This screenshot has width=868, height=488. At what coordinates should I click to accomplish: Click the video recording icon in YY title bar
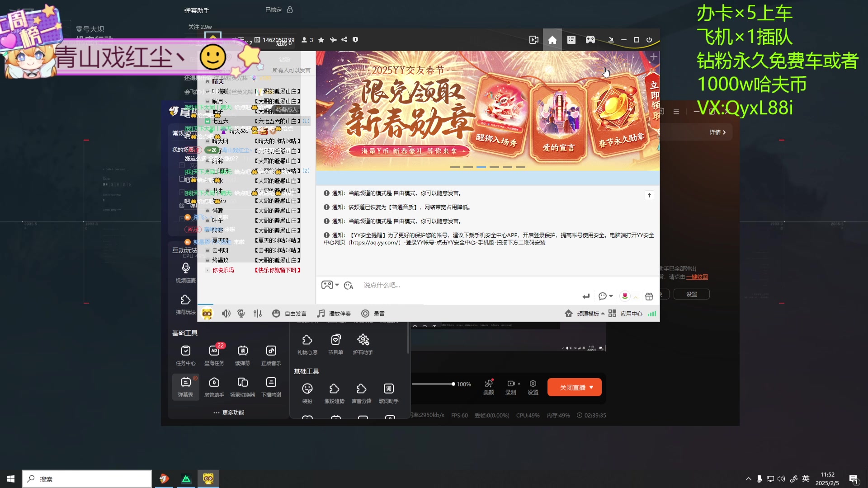point(533,40)
